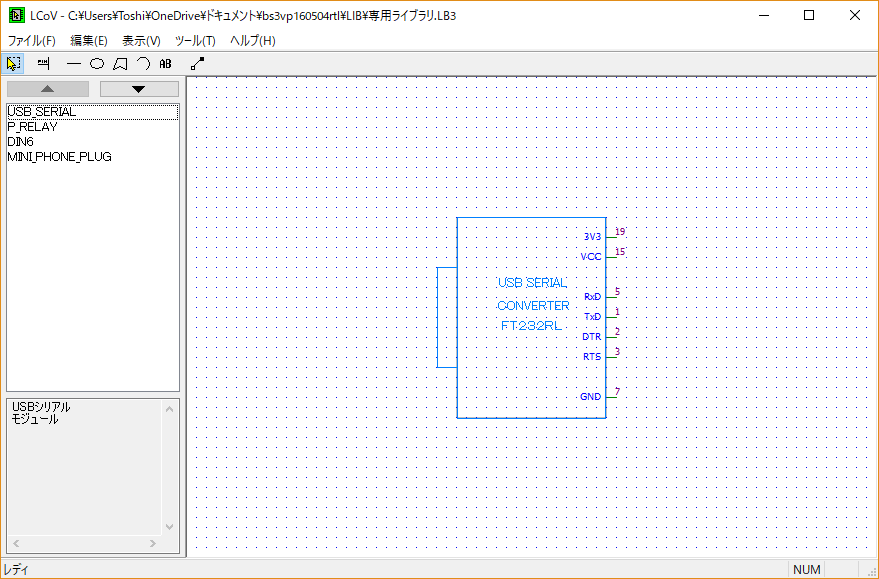Image resolution: width=879 pixels, height=579 pixels.
Task: Activate the arc drawing tool
Action: tap(145, 63)
